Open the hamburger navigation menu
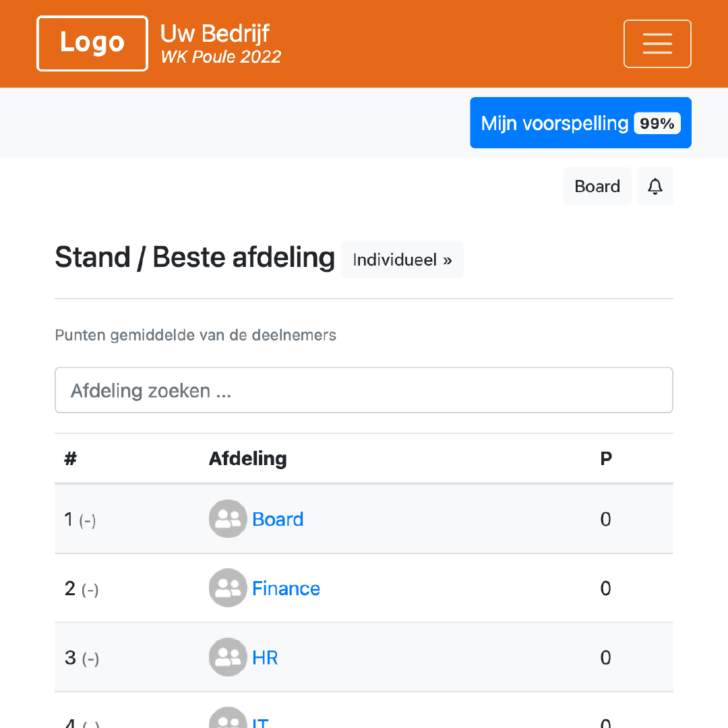Viewport: 728px width, 728px height. click(x=657, y=44)
